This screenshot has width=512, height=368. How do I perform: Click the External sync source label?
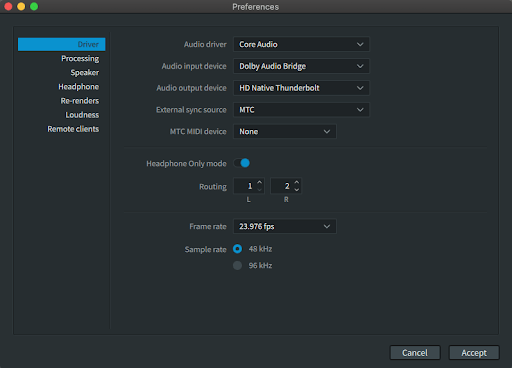pyautogui.click(x=191, y=110)
